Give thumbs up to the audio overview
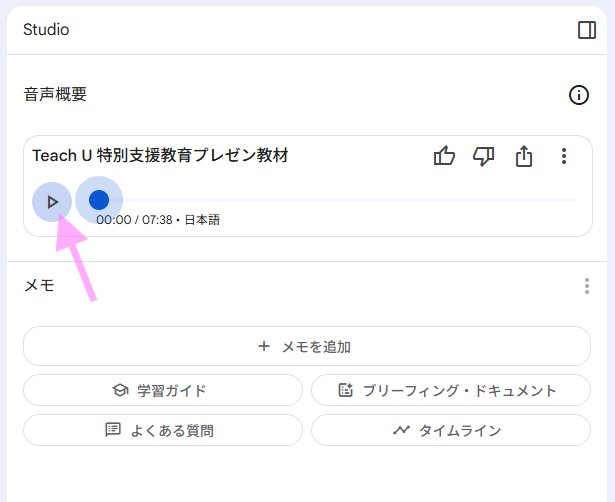 [444, 156]
